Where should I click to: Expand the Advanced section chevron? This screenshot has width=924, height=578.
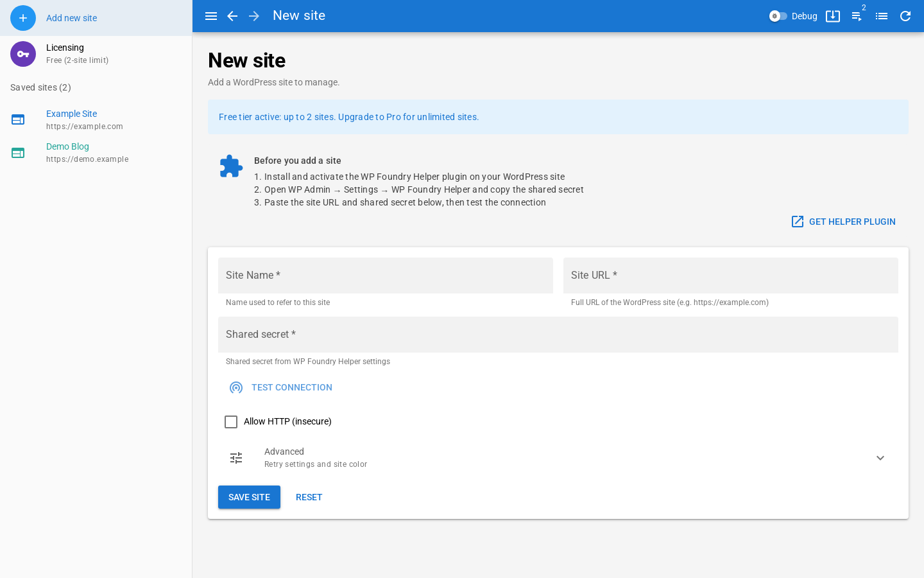(x=880, y=458)
